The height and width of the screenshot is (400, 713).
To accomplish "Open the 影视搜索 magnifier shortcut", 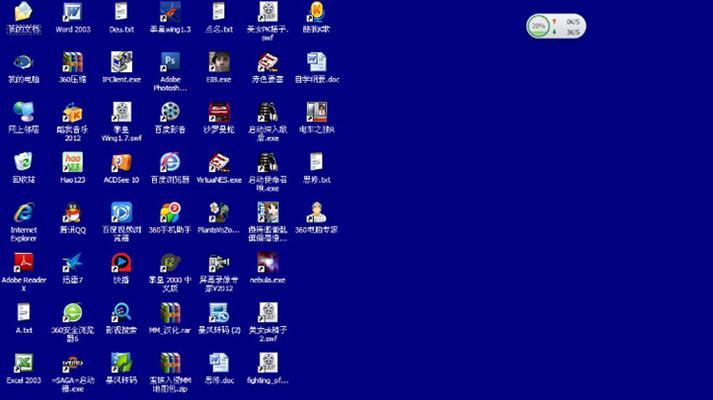I will pos(121,313).
